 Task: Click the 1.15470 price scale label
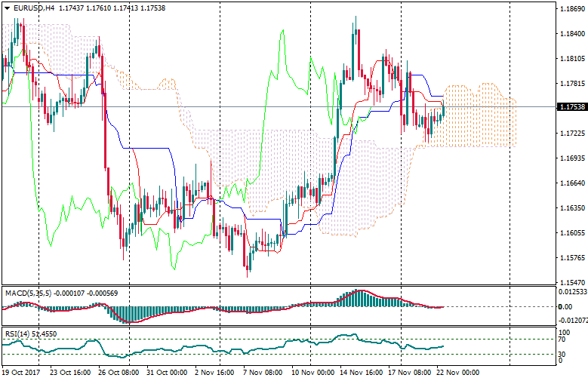pyautogui.click(x=571, y=281)
